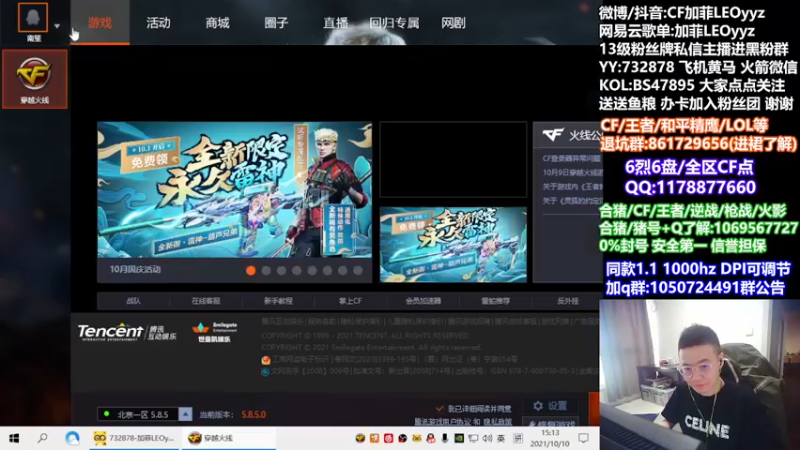Open the 隐私政策 link
This screenshot has width=800, height=450.
(497, 422)
